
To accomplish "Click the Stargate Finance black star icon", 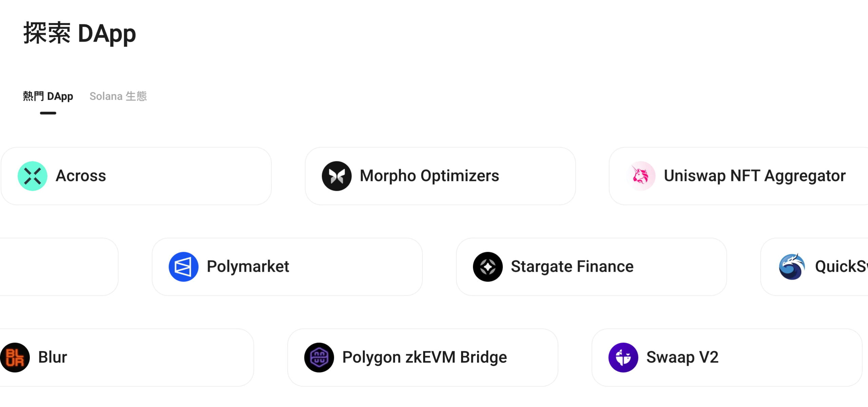I will [x=488, y=267].
